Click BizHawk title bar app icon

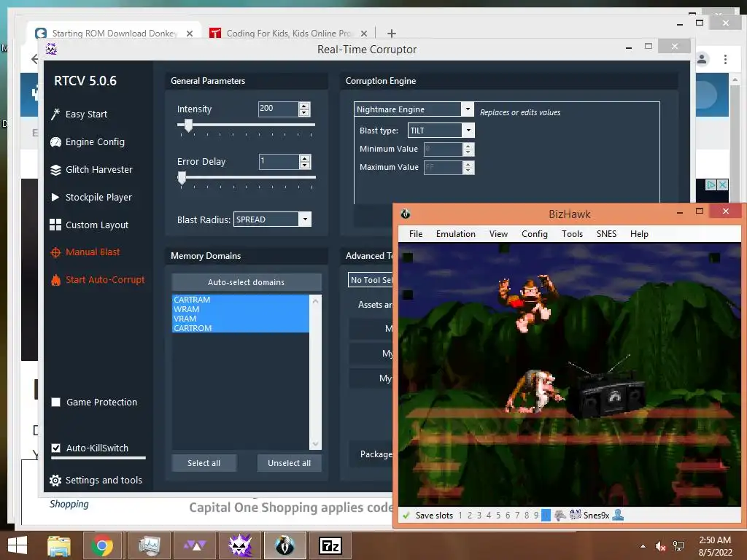tap(406, 214)
